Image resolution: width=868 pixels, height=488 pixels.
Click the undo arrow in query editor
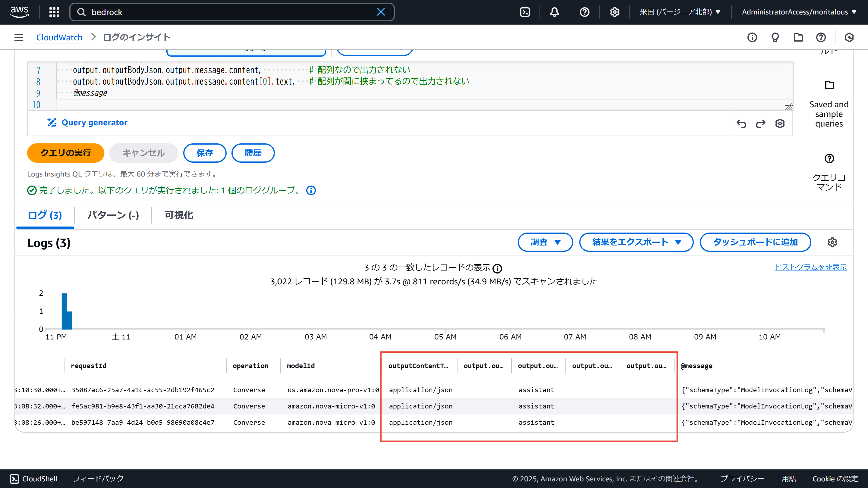coord(741,124)
